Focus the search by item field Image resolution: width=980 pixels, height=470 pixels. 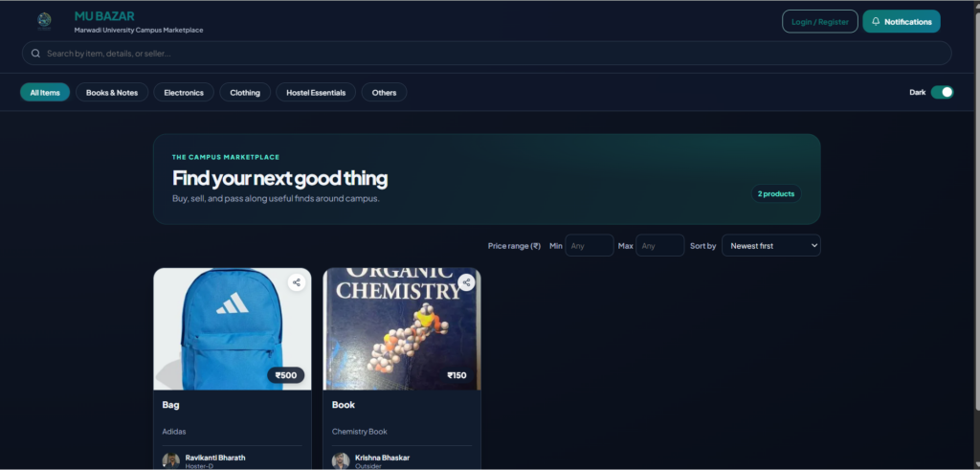tap(486, 53)
